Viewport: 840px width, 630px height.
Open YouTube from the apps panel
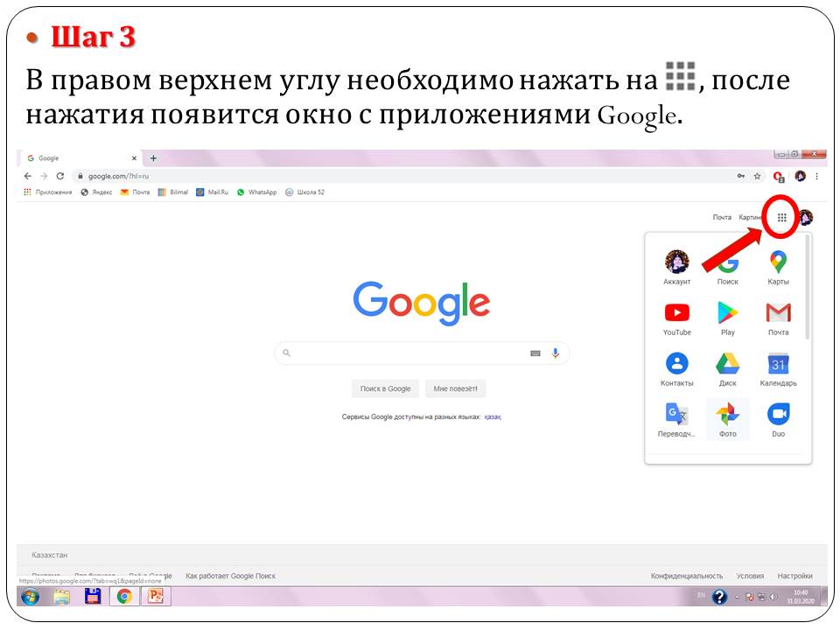tap(676, 313)
